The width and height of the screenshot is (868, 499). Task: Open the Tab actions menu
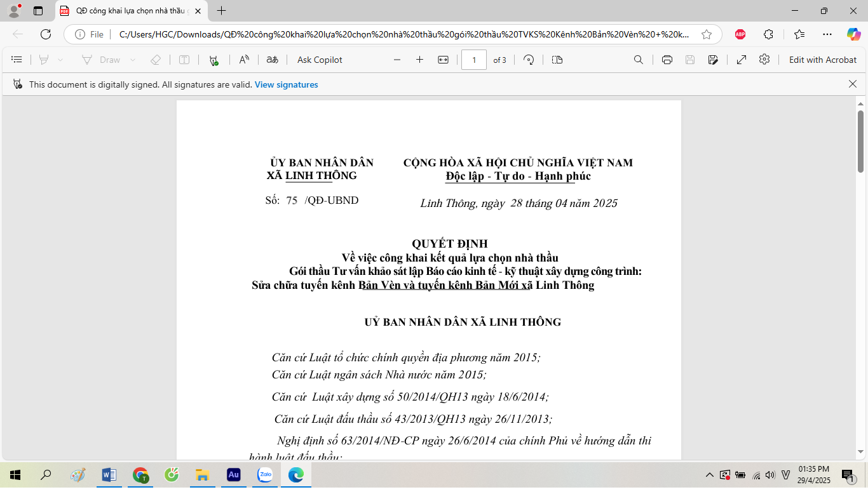coord(38,11)
